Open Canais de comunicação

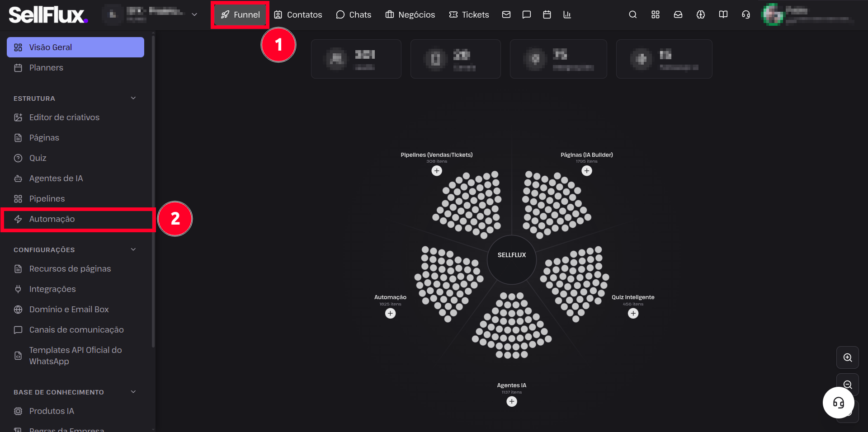point(75,330)
